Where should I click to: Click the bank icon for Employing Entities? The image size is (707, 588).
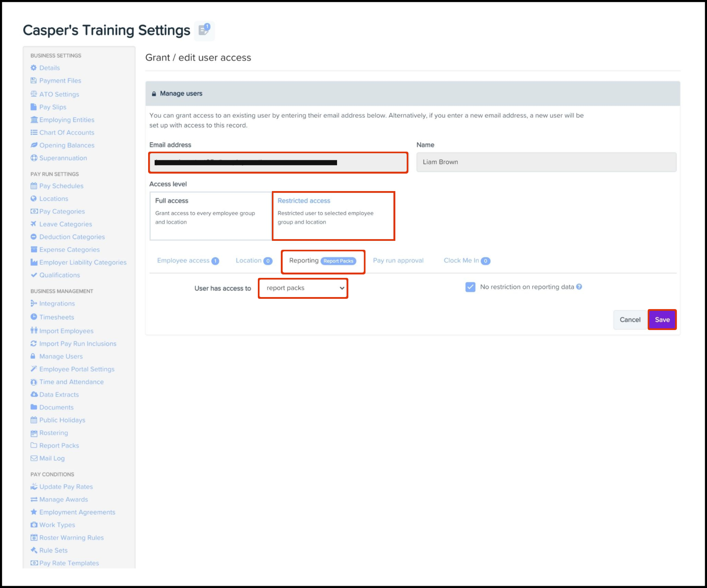(x=34, y=120)
